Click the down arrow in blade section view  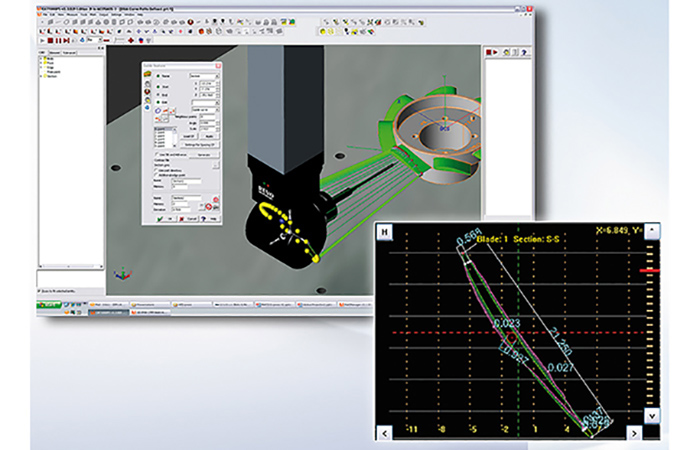[x=652, y=416]
